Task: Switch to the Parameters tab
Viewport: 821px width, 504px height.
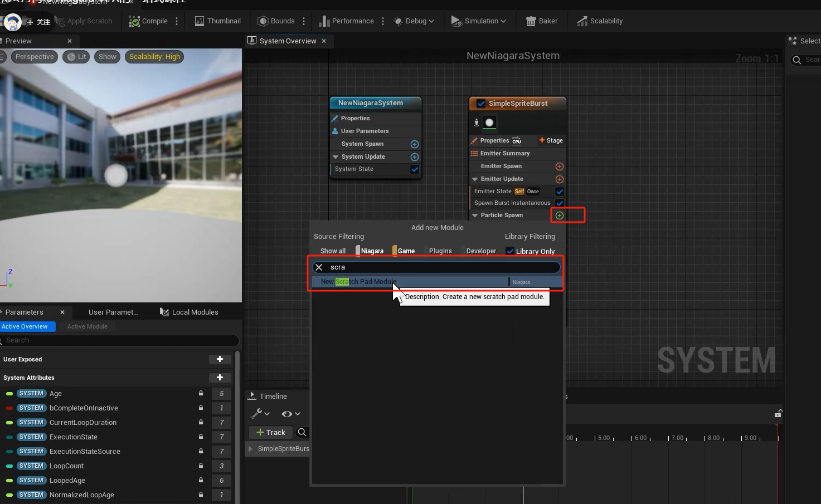Action: (25, 312)
